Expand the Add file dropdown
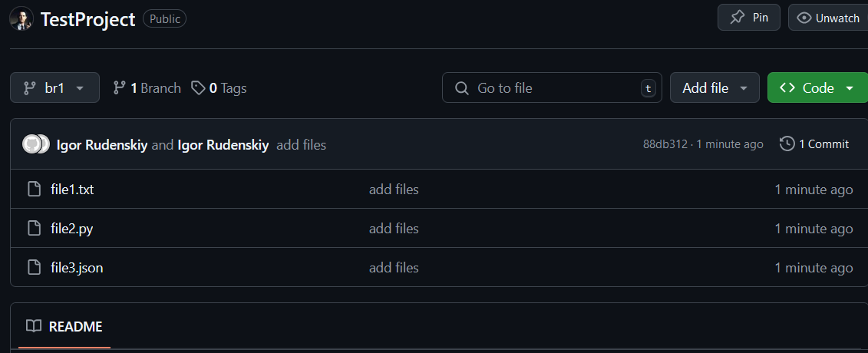 pyautogui.click(x=715, y=87)
